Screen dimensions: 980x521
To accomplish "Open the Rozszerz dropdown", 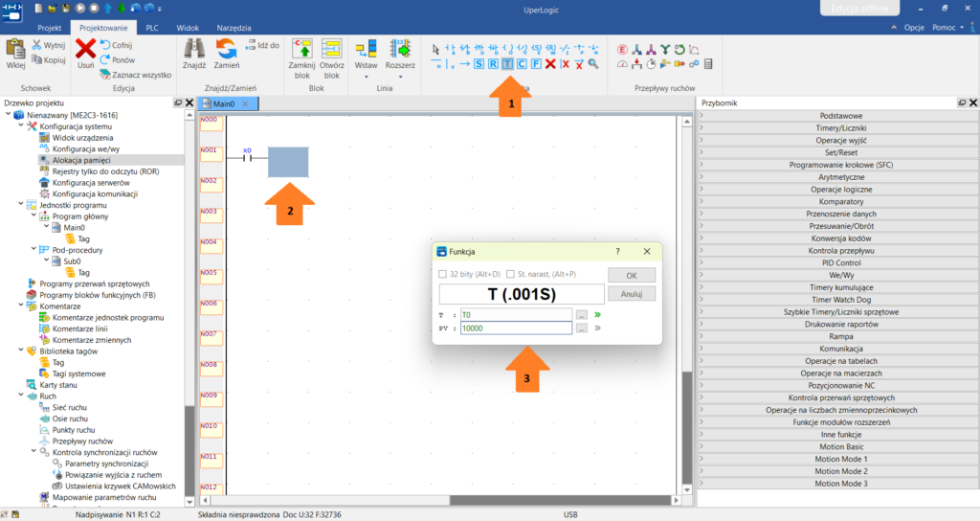I will [x=400, y=77].
